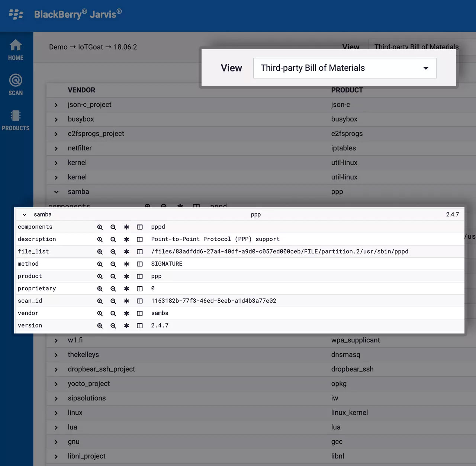Click the description text Point-to-Point Protocol (PPP) support
476x466 pixels.
pyautogui.click(x=215, y=239)
